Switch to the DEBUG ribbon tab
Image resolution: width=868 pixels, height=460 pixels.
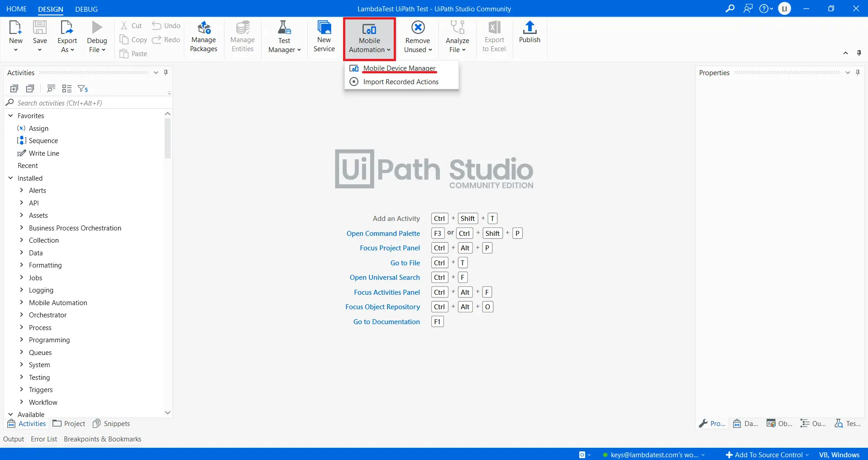tap(86, 9)
